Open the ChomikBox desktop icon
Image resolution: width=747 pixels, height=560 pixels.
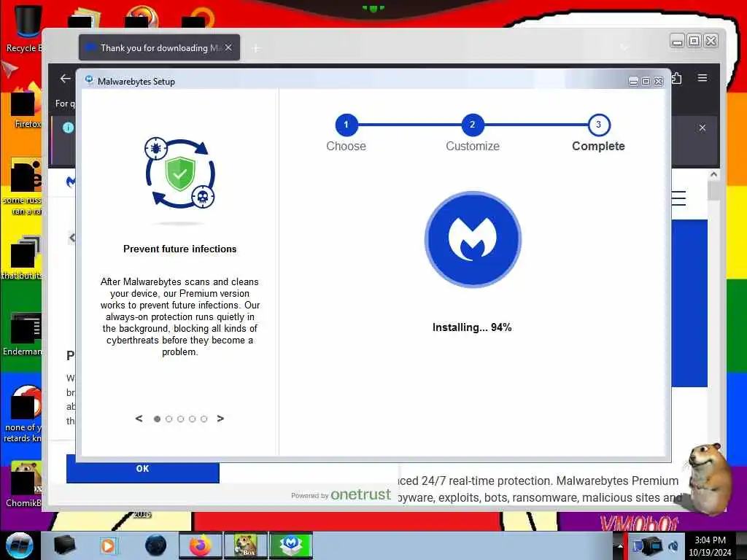click(x=24, y=484)
